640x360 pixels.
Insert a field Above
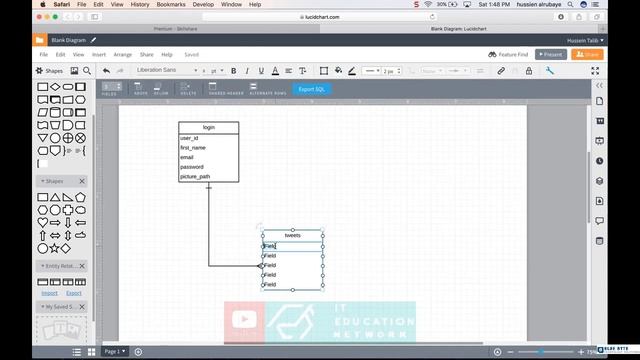[140, 89]
